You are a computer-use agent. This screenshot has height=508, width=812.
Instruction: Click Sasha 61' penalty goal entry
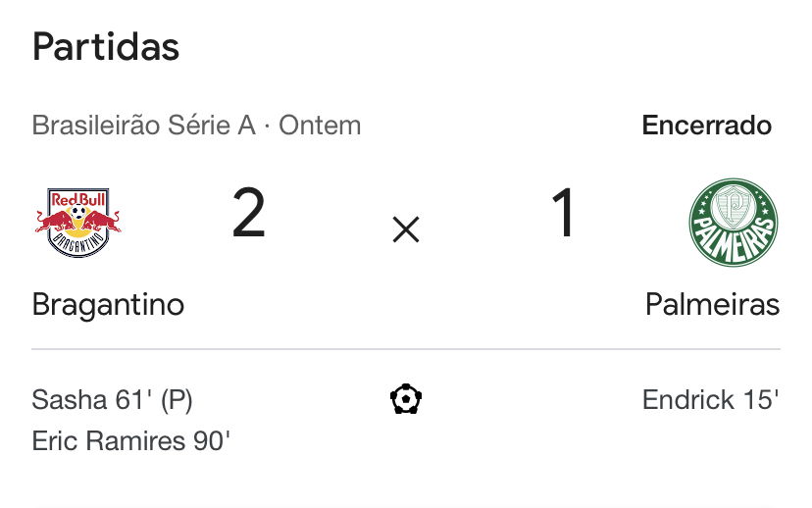tap(113, 400)
